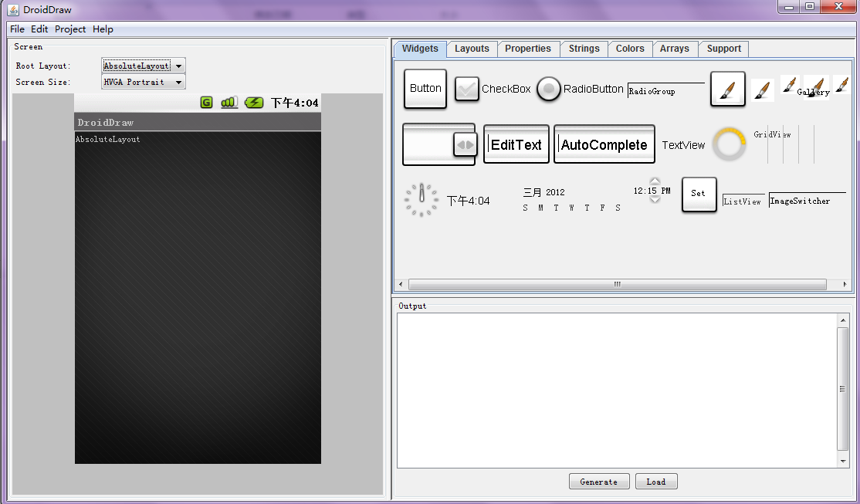
Task: Pick the AutoComplete widget
Action: tap(604, 144)
